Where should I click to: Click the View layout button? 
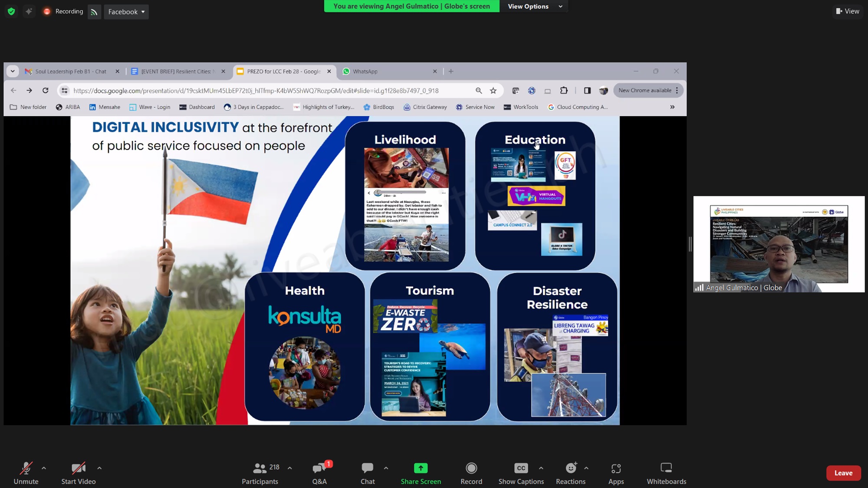click(x=848, y=11)
